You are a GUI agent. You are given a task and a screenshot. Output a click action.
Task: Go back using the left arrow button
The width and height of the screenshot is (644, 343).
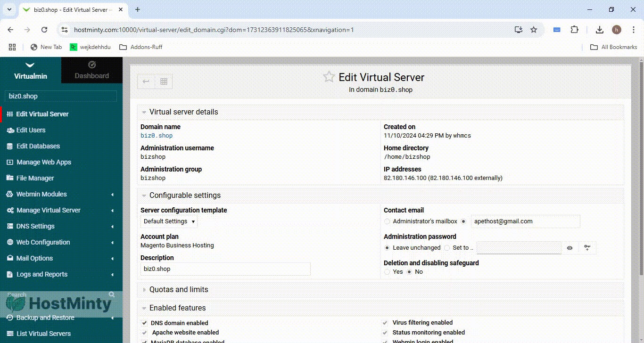click(146, 81)
